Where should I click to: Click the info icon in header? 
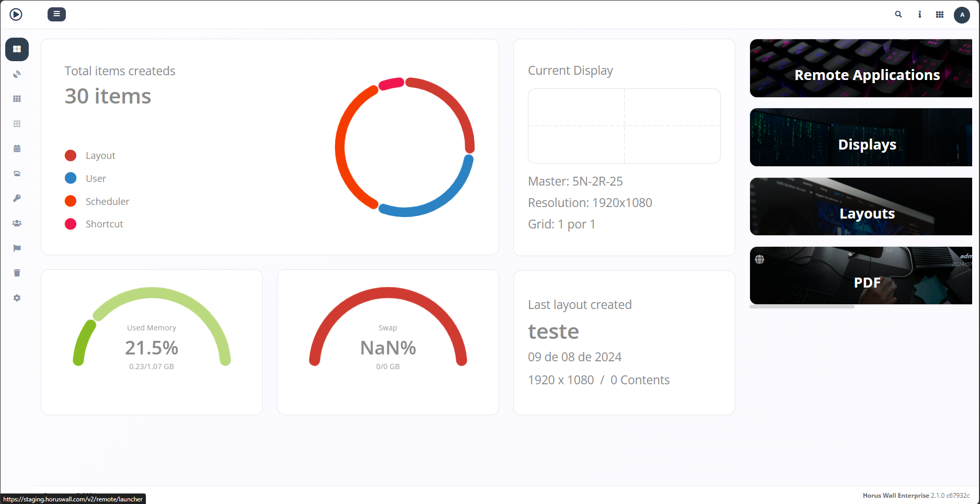coord(919,15)
